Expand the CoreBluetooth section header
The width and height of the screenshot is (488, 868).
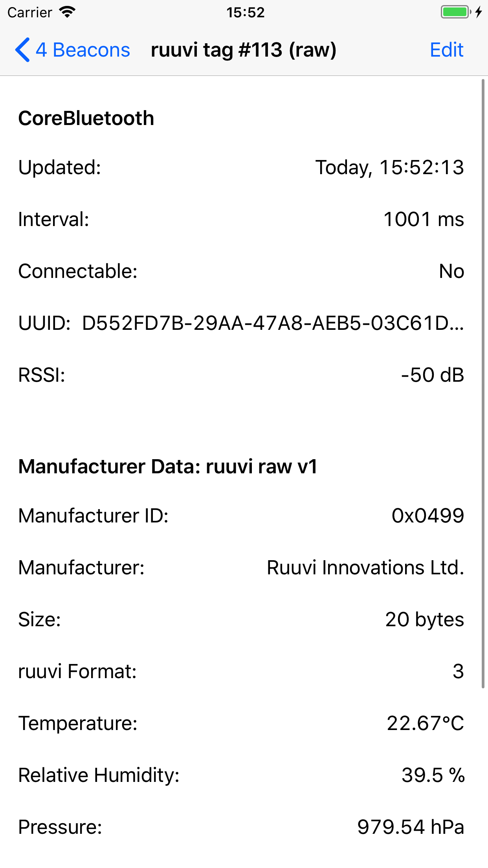point(86,118)
